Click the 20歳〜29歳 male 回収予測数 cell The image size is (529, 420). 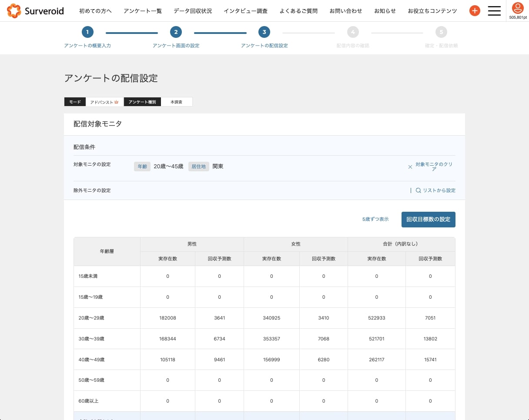[x=219, y=318]
